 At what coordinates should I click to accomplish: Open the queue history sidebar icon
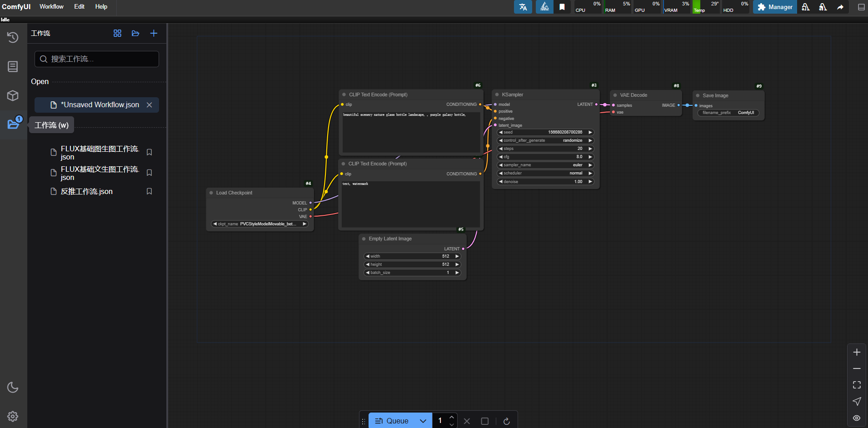(13, 37)
